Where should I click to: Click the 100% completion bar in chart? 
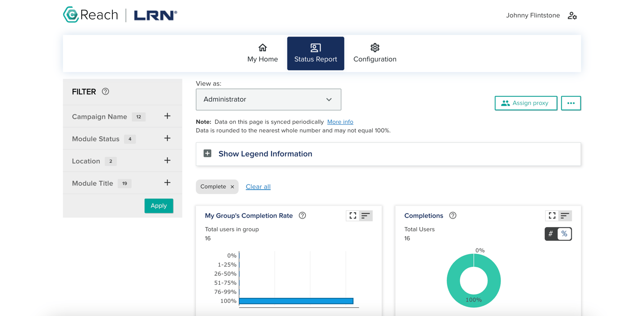(x=296, y=301)
